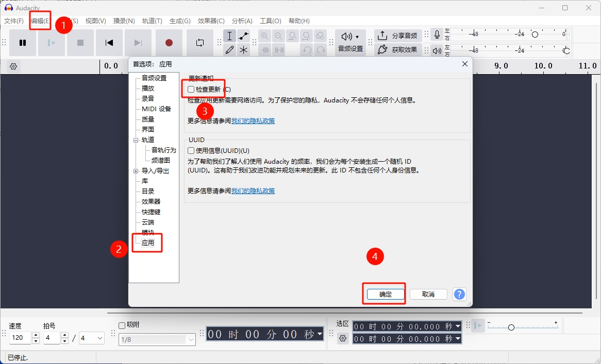Screen dimensions: 601x364
Task: Click the Zoom In magnifier icon
Action: pos(264,36)
